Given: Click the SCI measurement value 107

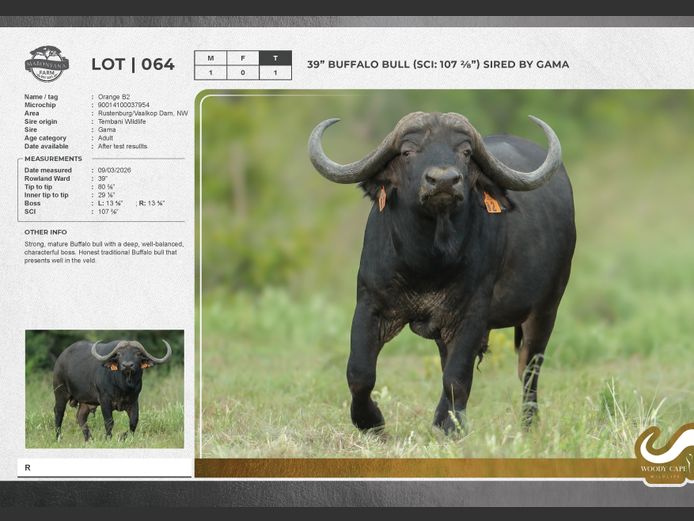Looking at the screenshot, I should click(108, 211).
